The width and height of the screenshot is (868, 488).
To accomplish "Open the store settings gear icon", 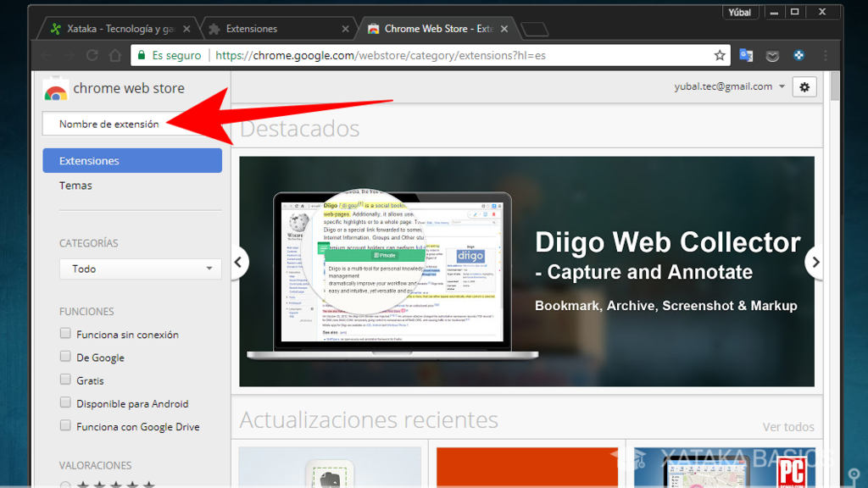I will pyautogui.click(x=804, y=86).
